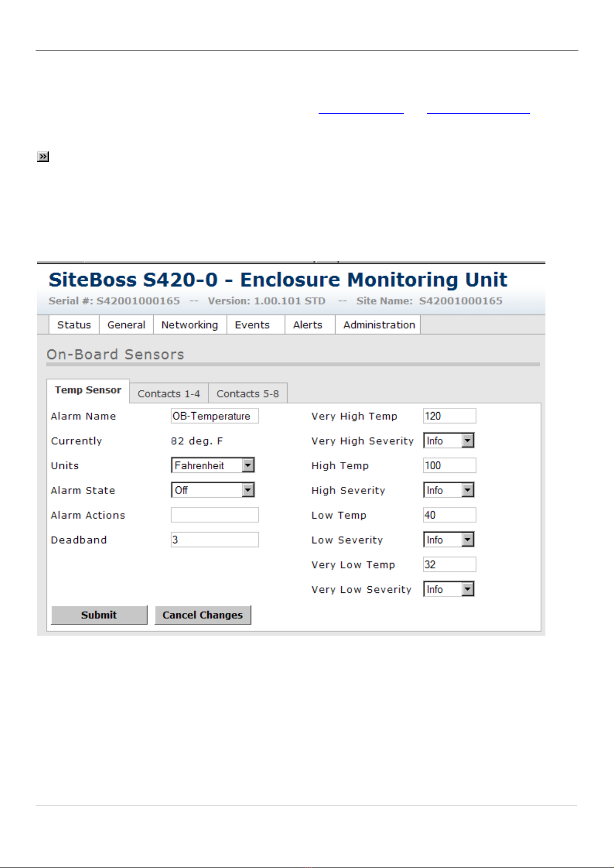Open the Alarm State dropdown
This screenshot has width=614, height=868.
pyautogui.click(x=213, y=490)
